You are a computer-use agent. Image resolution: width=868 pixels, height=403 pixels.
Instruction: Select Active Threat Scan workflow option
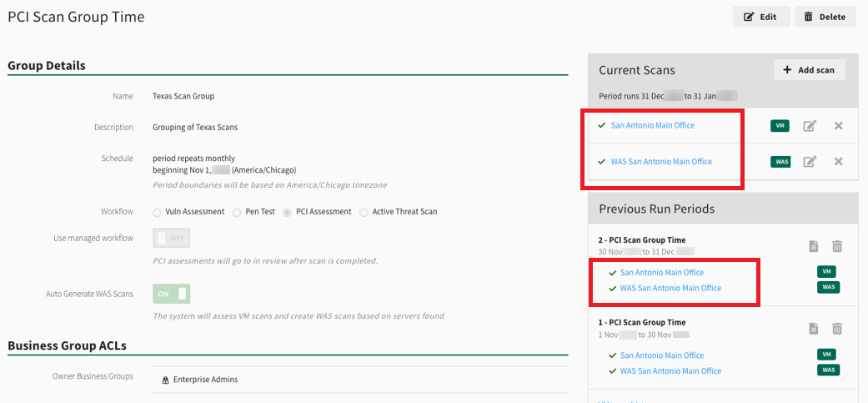tap(364, 212)
